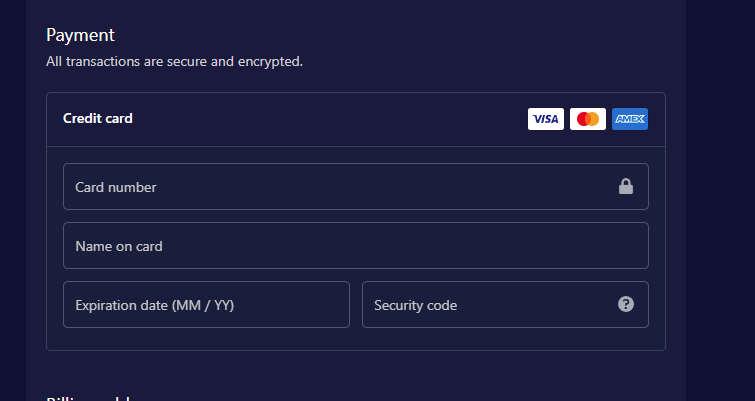Click the Visa card logo
The width and height of the screenshot is (755, 401).
point(546,119)
